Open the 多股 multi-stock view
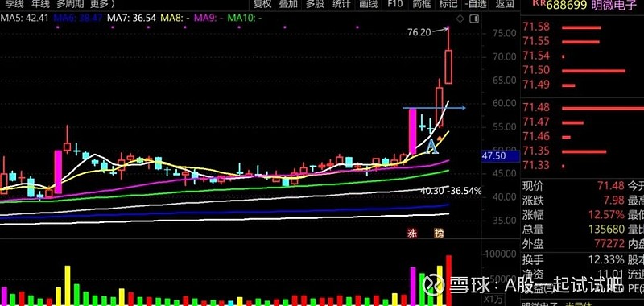The height and width of the screenshot is (306, 644). click(315, 4)
